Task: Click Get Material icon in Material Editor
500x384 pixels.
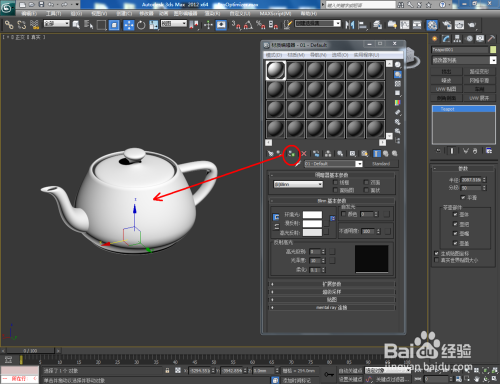Action: click(x=270, y=154)
